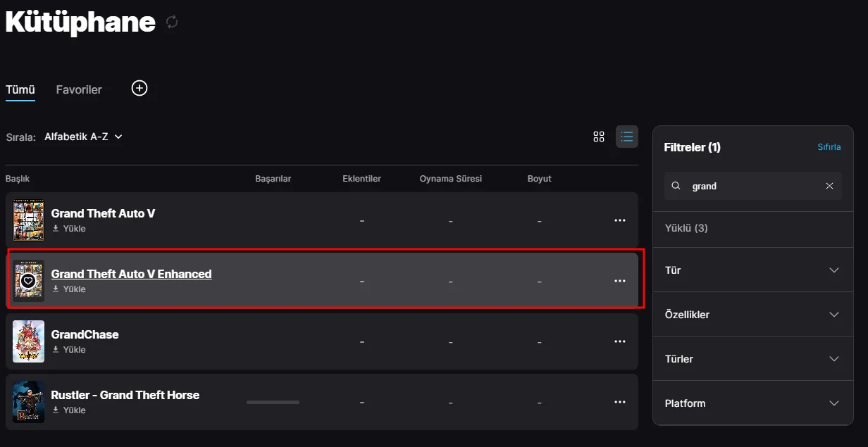
Task: Click Yükle under GrandChase
Action: [x=74, y=350]
